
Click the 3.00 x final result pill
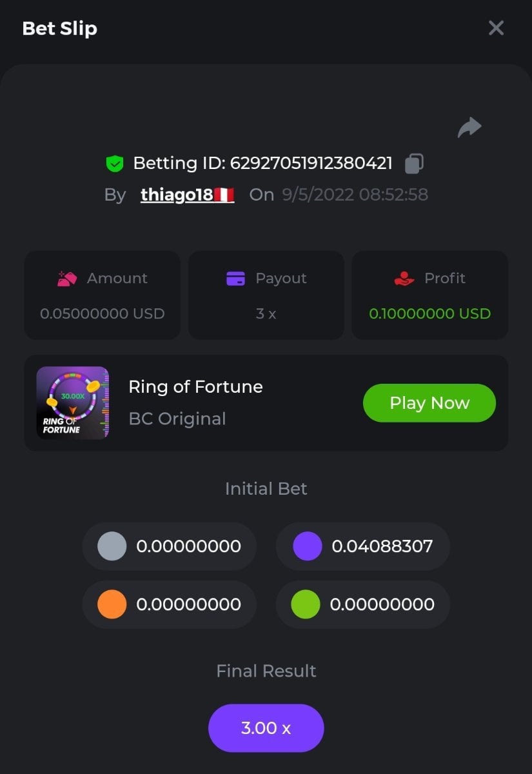266,728
